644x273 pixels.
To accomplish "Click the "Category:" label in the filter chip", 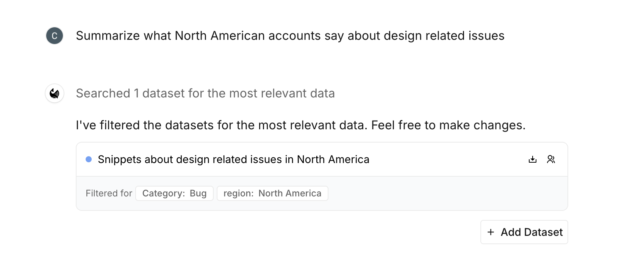I will tap(163, 193).
